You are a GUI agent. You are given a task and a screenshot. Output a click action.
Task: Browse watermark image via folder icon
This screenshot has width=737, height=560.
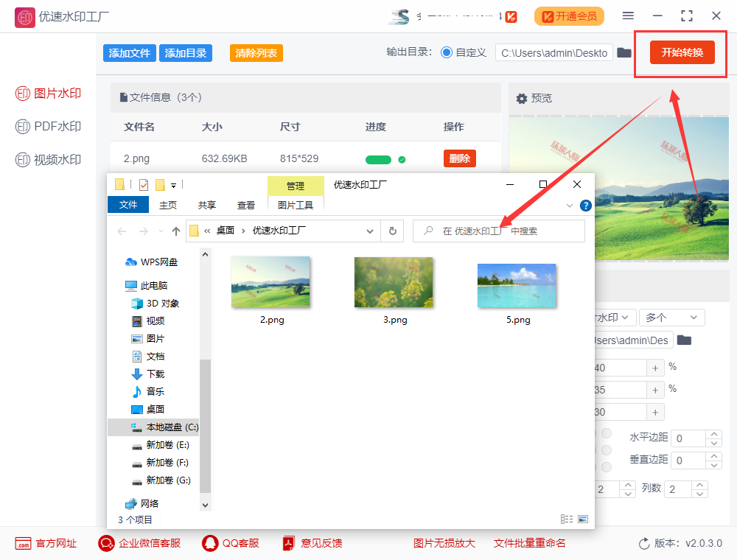pyautogui.click(x=684, y=340)
